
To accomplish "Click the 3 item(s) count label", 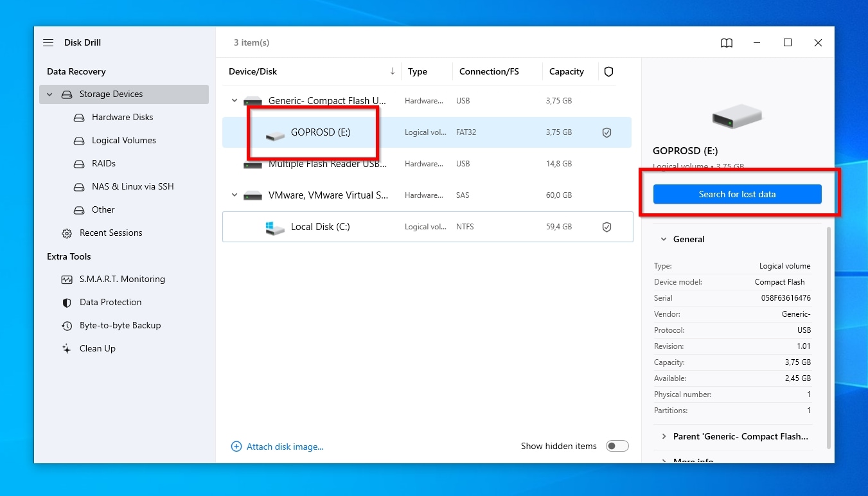I will pyautogui.click(x=251, y=42).
